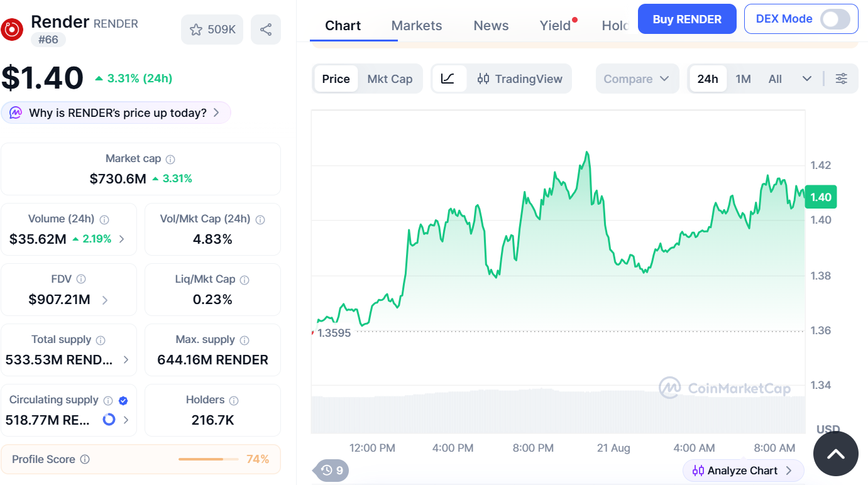Select the line chart type icon
The height and width of the screenshot is (485, 868).
tap(448, 79)
